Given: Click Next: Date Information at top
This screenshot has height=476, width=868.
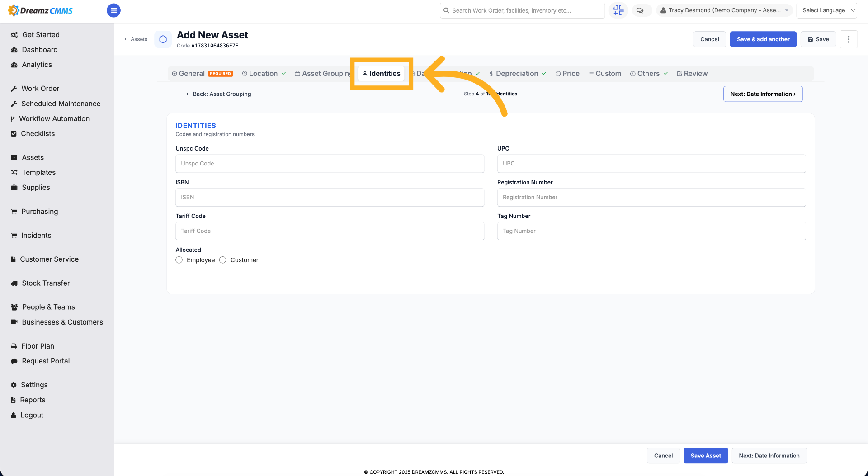Looking at the screenshot, I should point(763,94).
